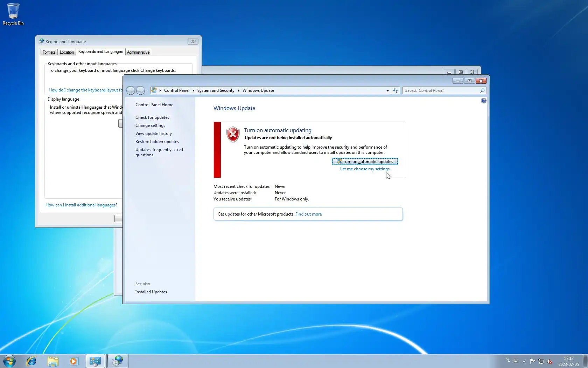The width and height of the screenshot is (588, 368).
Task: Expand the System and Security breadcrumb arrow
Action: (238, 90)
